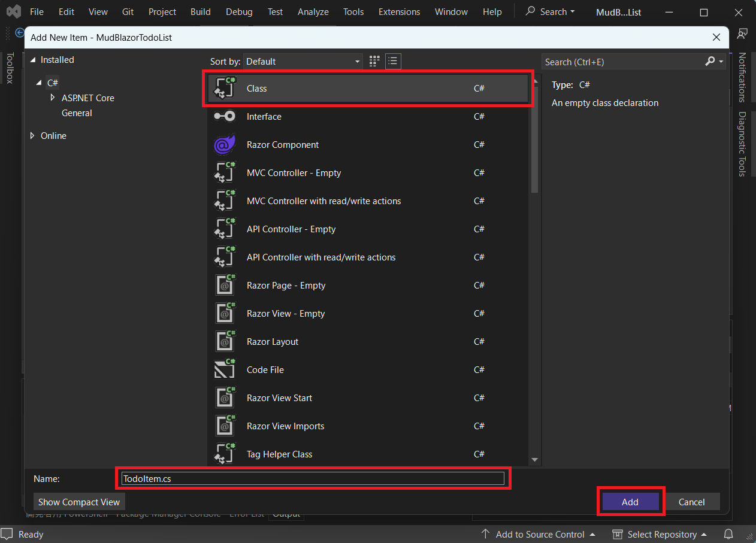Open the Help menu
The width and height of the screenshot is (756, 543).
coord(492,11)
